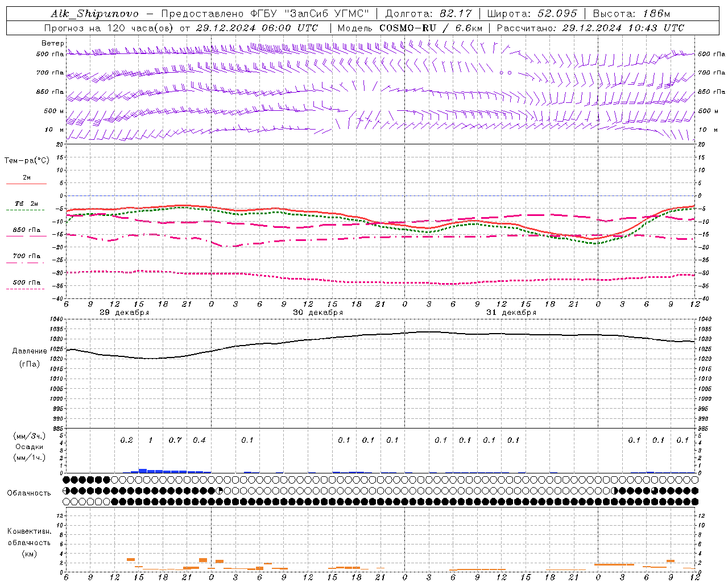
Task: Click the (гПа) unit under Давление
Action: click(x=30, y=364)
